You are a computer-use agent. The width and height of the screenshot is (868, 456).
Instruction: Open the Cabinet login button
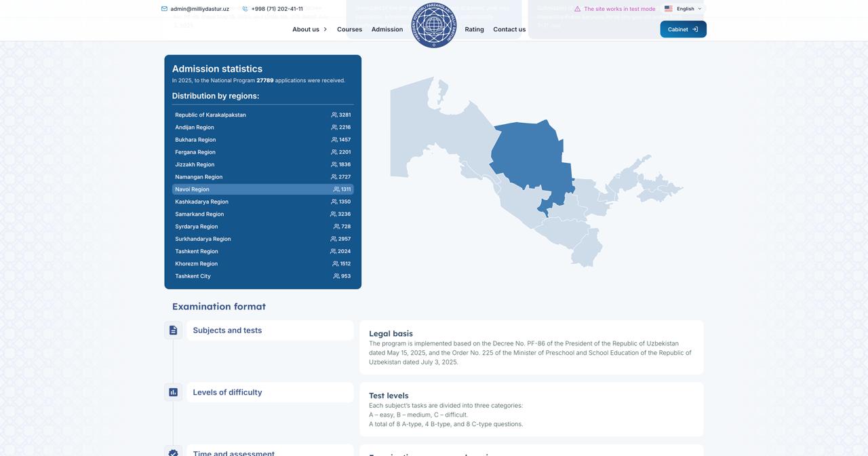683,29
